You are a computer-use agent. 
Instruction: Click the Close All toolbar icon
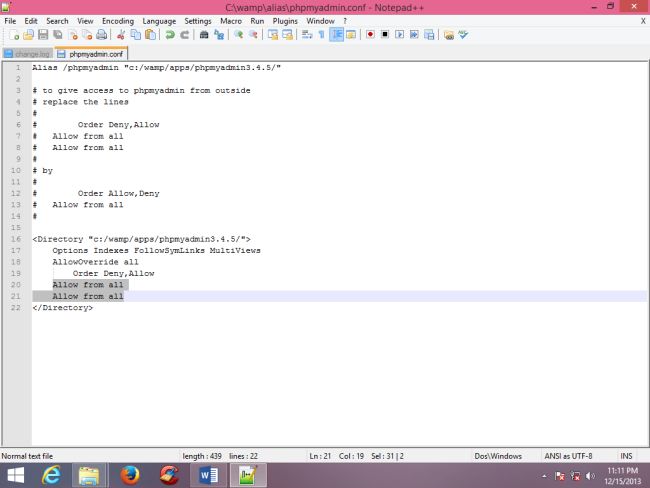(87, 35)
